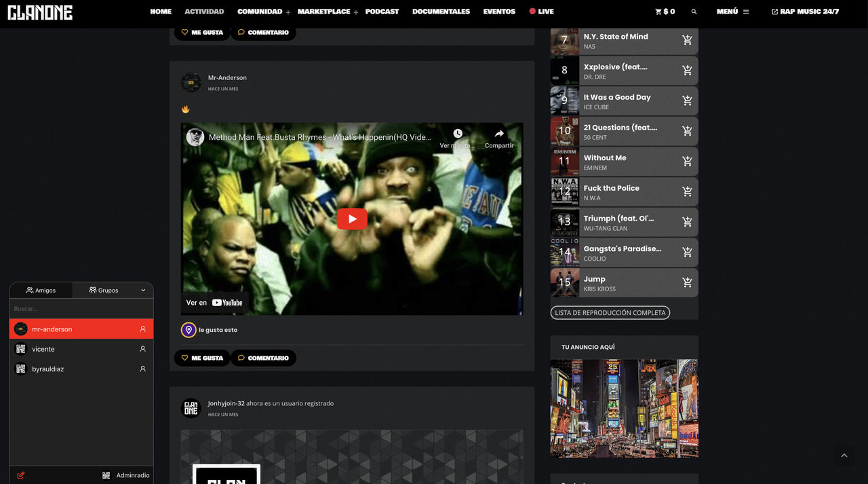
Task: Open profile icon next to mr-anderson
Action: [142, 329]
